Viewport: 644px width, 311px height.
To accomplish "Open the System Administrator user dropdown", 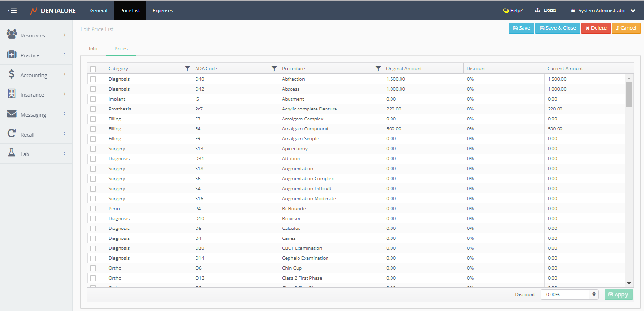I will click(x=603, y=10).
